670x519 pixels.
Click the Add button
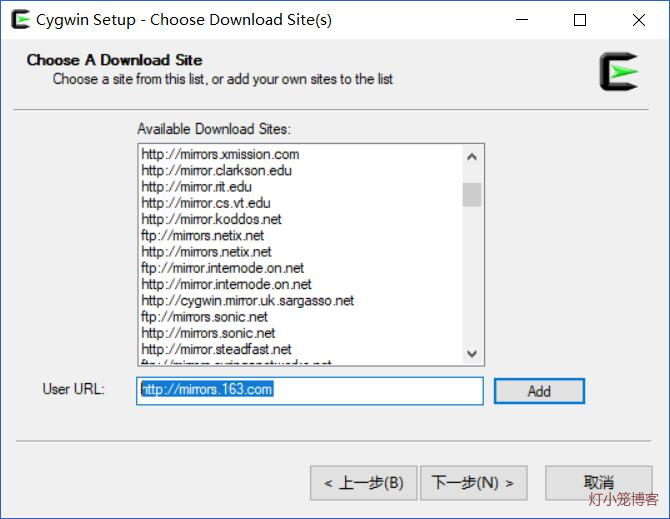539,391
